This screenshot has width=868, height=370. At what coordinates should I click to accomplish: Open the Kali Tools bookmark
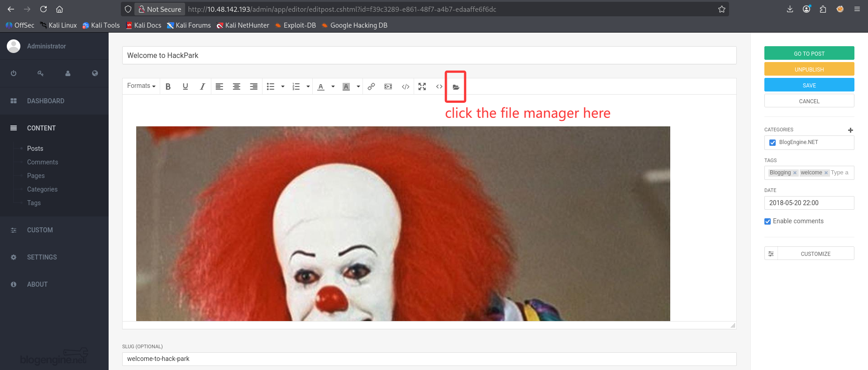(101, 25)
